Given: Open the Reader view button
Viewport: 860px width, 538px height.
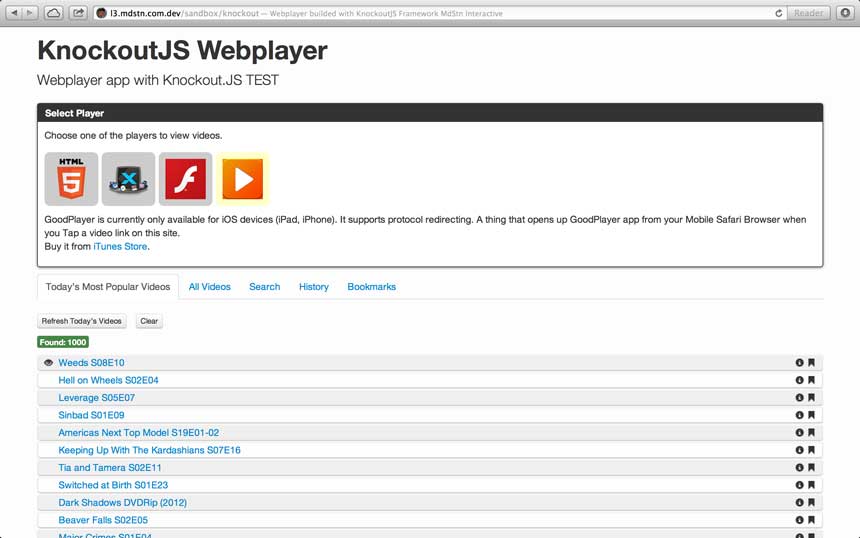Looking at the screenshot, I should pos(808,13).
